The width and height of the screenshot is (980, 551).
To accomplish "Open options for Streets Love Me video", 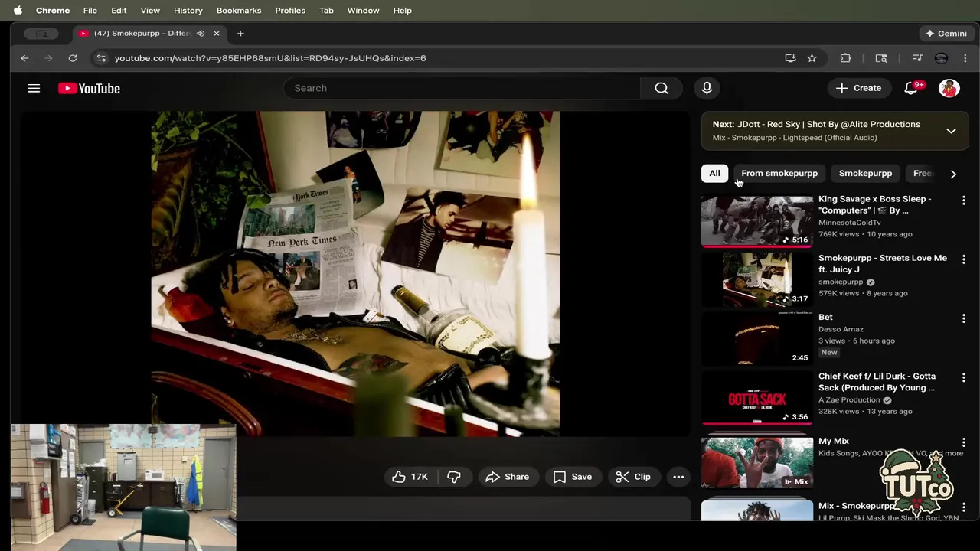I will tap(964, 259).
